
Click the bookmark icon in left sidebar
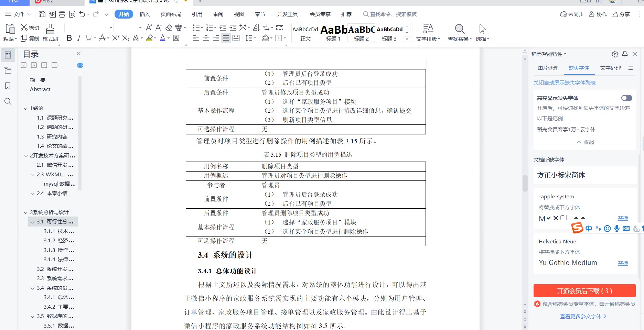(8, 86)
